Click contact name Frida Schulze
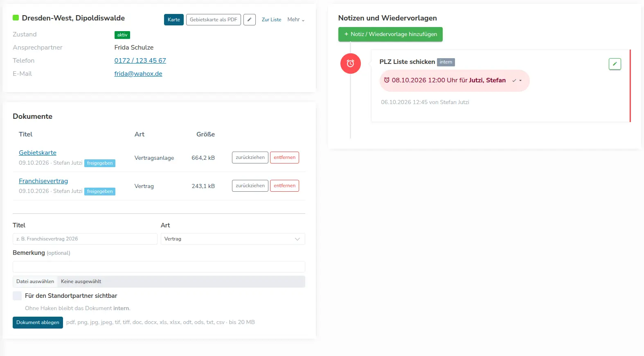644x356 pixels. point(134,48)
